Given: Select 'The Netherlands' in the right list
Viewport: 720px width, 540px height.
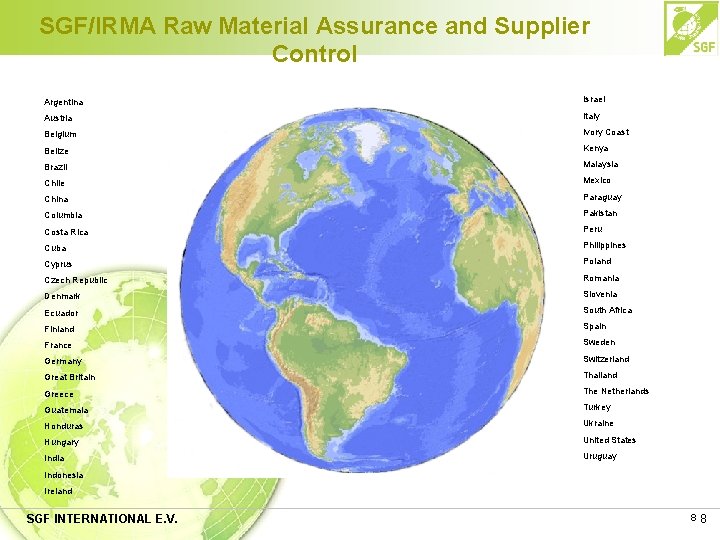Looking at the screenshot, I should (616, 391).
